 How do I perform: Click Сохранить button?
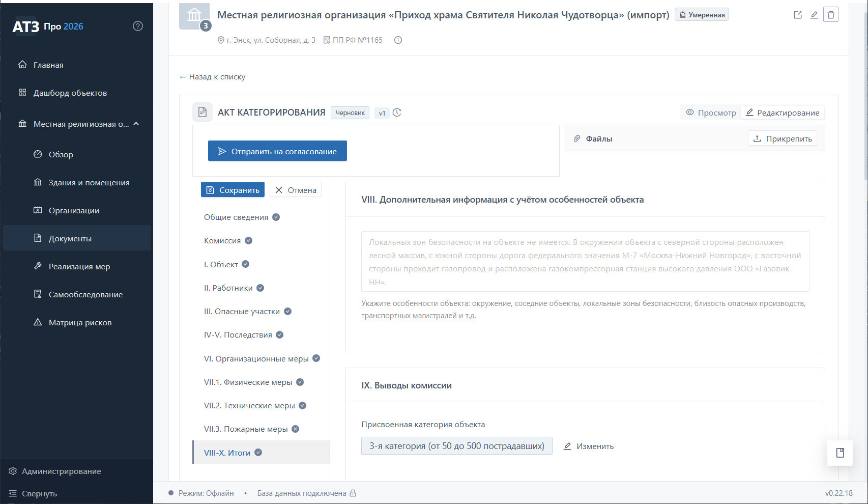pyautogui.click(x=233, y=190)
